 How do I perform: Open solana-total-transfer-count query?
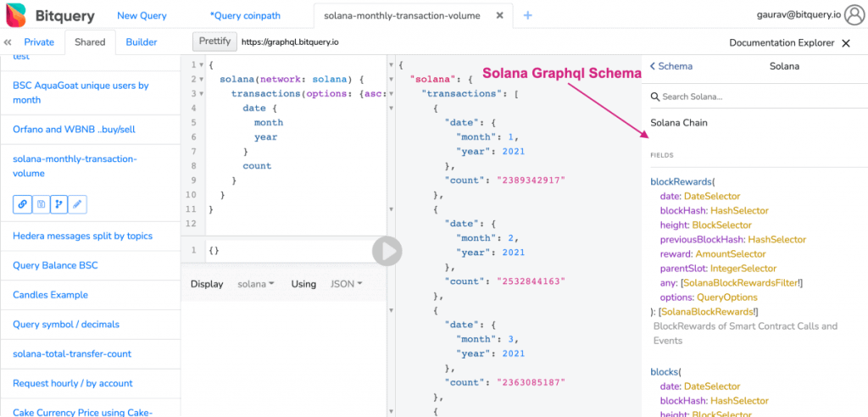[72, 353]
